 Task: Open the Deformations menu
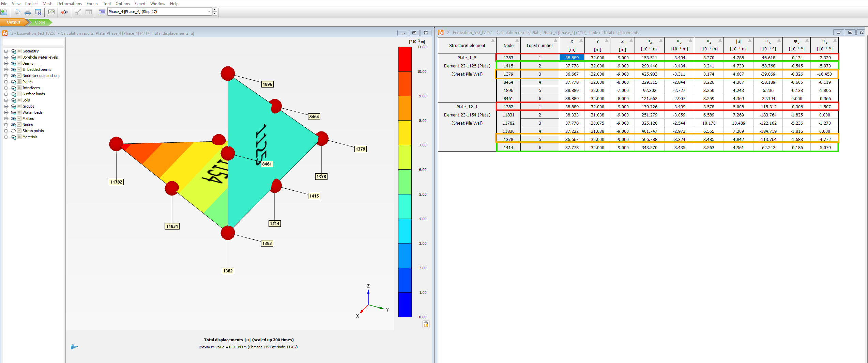point(70,3)
